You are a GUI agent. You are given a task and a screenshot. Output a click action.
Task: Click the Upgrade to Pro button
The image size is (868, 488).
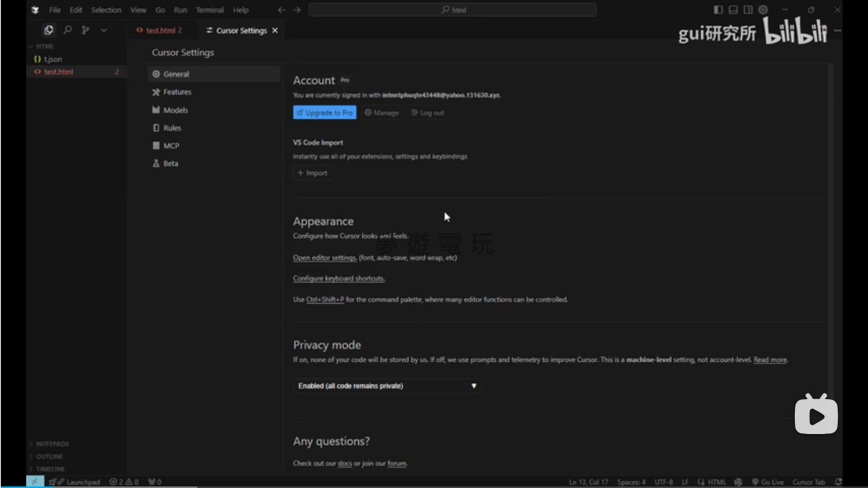tap(325, 113)
